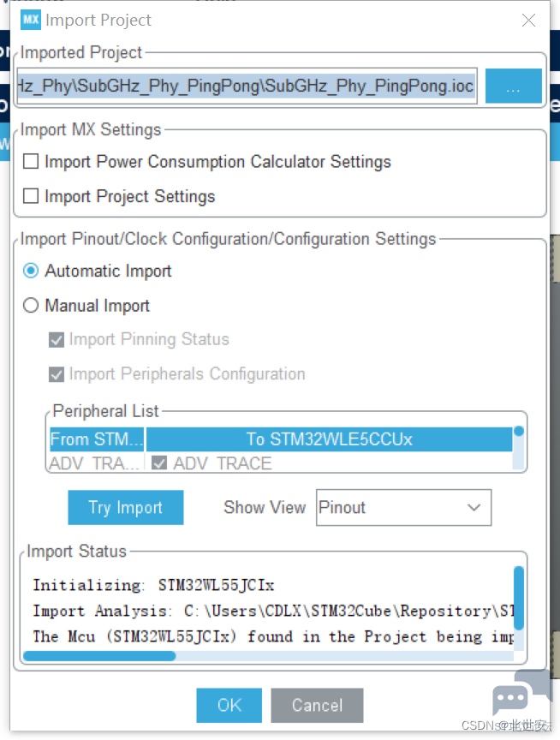
Task: Toggle Import Peripherals Configuration checkbox
Action: tap(57, 374)
